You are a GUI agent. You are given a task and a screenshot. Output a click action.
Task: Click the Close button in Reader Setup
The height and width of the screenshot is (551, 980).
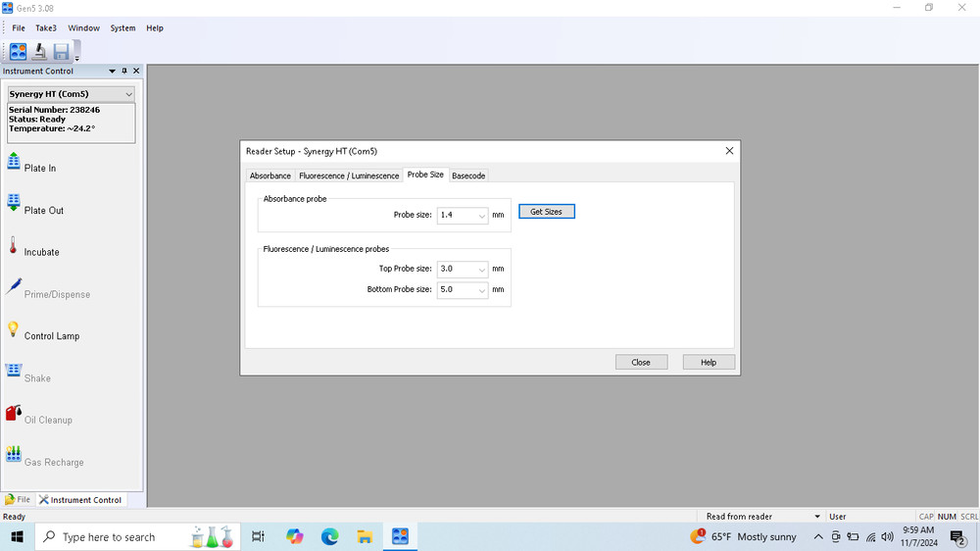[x=641, y=362]
